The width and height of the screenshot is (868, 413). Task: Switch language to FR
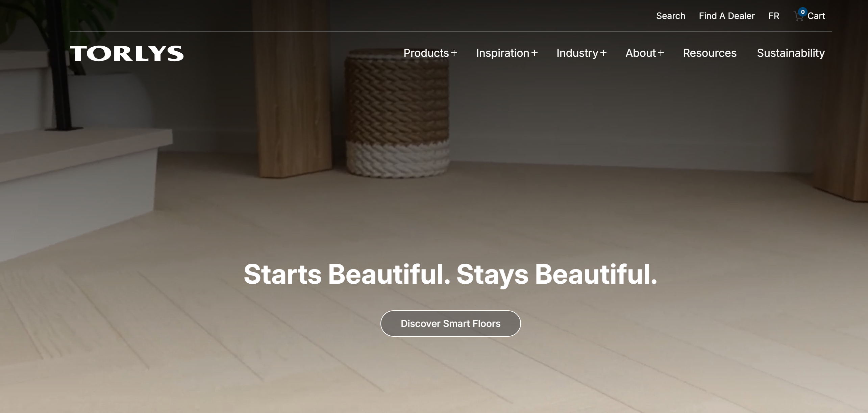[774, 16]
